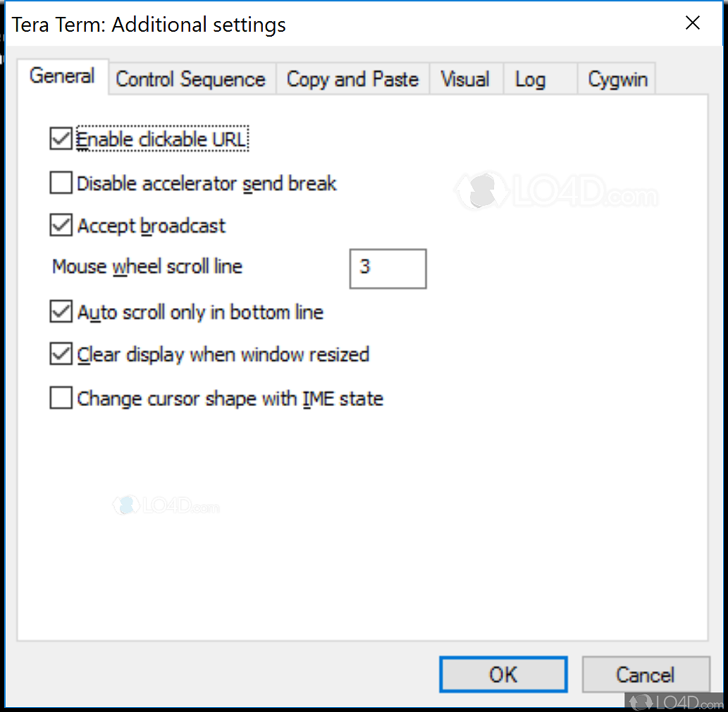Cancel the additional settings dialog
The width and height of the screenshot is (728, 712).
(645, 675)
